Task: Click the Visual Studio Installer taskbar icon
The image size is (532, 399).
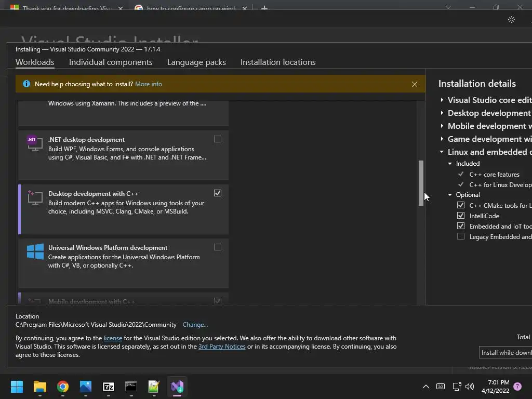Action: tap(177, 387)
